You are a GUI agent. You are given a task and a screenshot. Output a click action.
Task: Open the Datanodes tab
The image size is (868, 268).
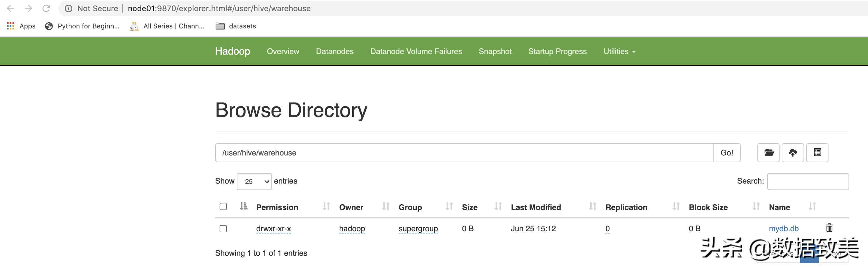pos(335,51)
